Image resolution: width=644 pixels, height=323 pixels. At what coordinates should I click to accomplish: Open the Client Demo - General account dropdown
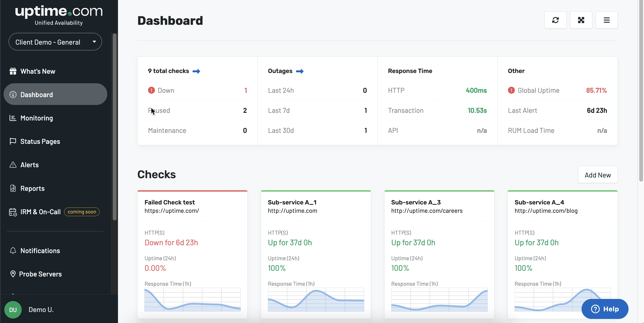click(x=55, y=42)
